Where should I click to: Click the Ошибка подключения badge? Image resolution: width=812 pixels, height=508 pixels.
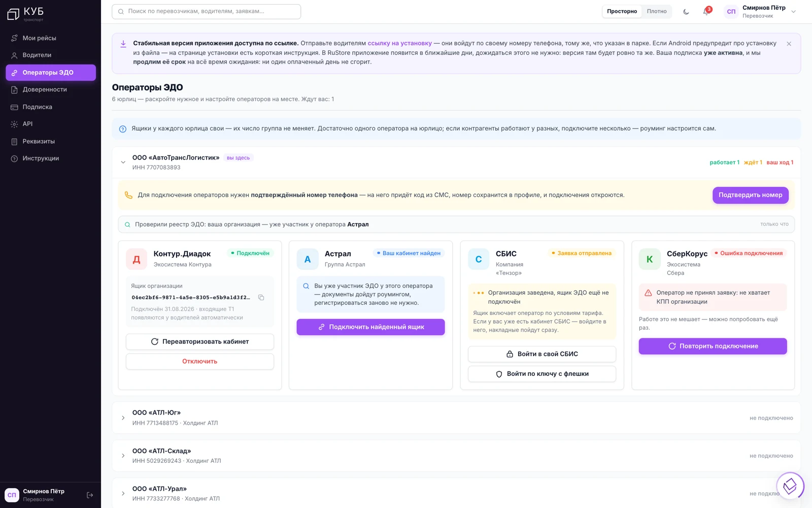[749, 253]
